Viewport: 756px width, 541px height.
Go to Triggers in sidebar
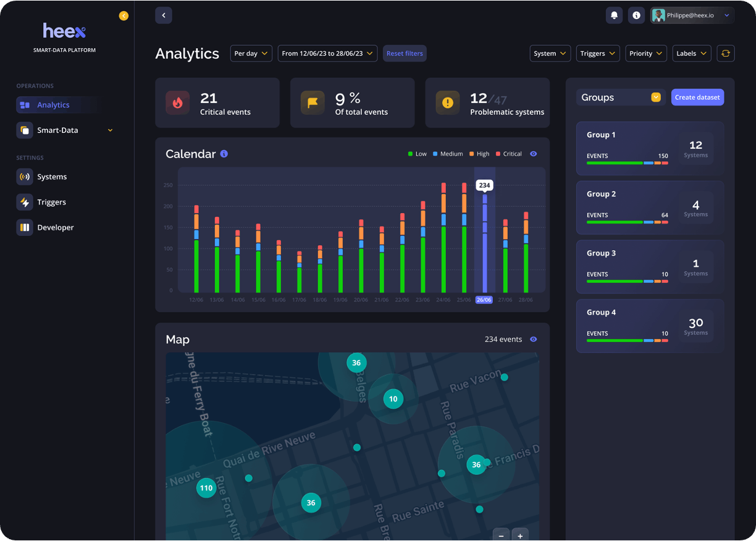[51, 202]
